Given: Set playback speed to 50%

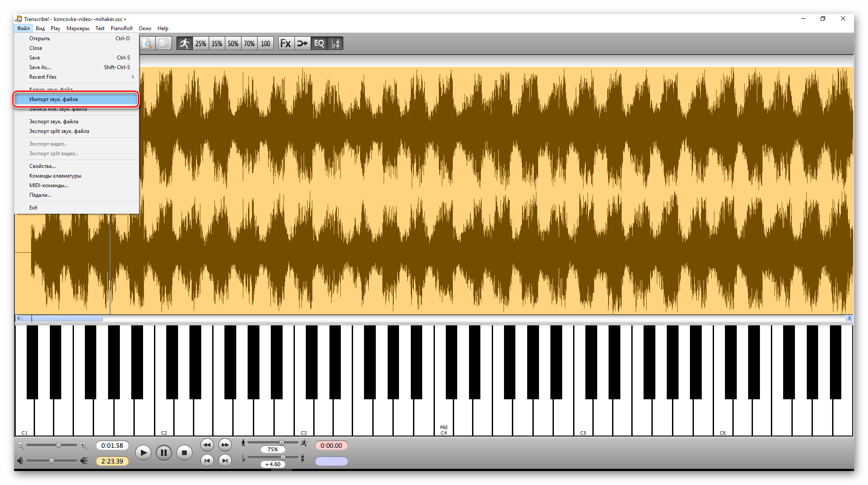Looking at the screenshot, I should tap(233, 43).
